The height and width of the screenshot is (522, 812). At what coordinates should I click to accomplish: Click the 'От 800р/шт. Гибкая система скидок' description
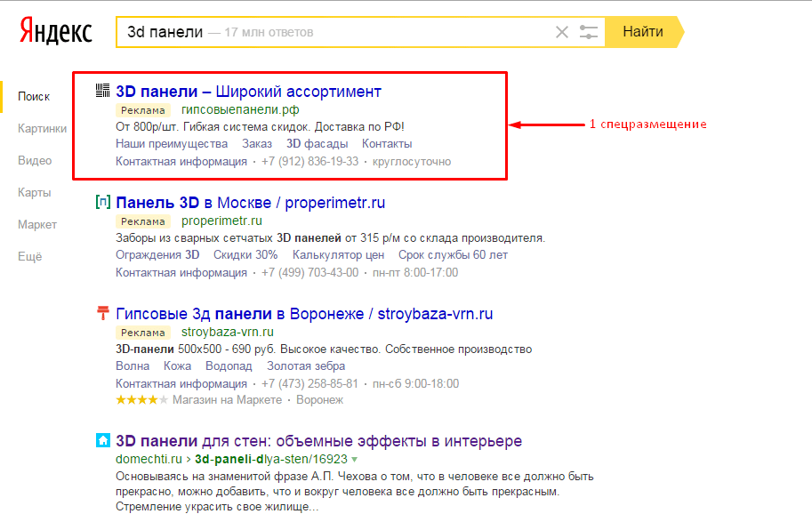point(260,127)
